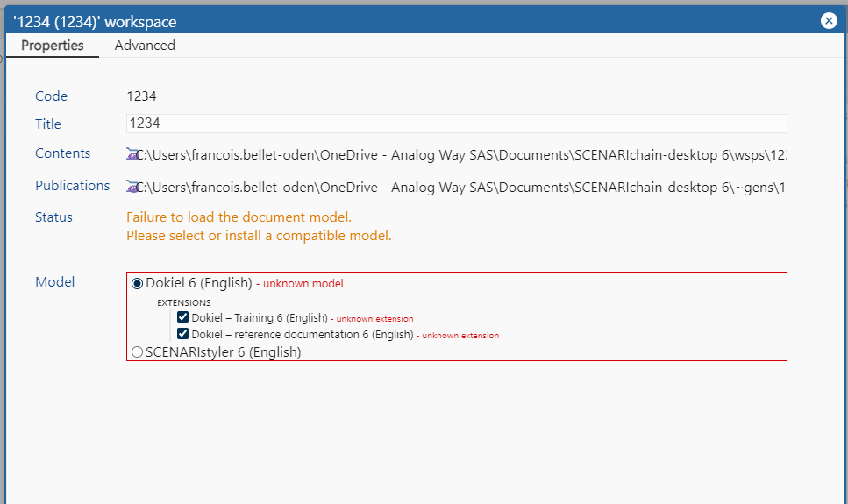Click the Title field label

[x=48, y=124]
